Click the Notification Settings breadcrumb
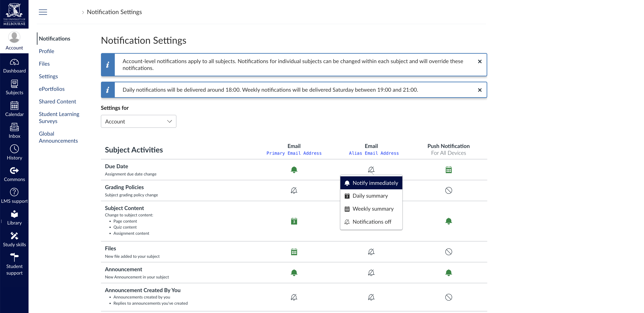This screenshot has height=313, width=644. coord(114,12)
